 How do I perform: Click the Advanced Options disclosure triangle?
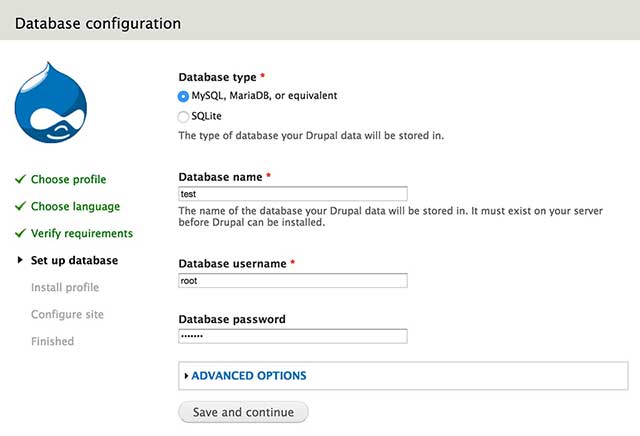186,376
